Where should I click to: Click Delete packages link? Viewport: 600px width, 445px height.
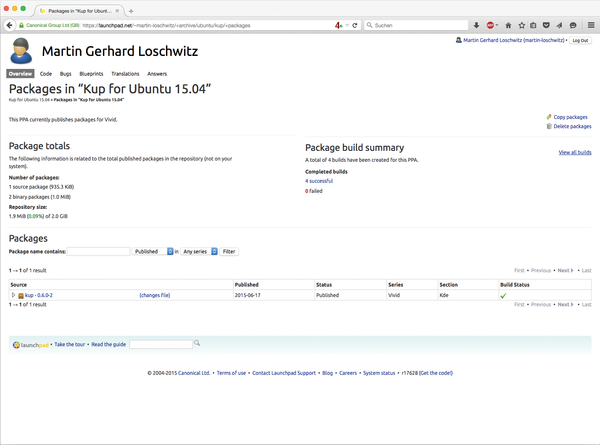pos(572,126)
